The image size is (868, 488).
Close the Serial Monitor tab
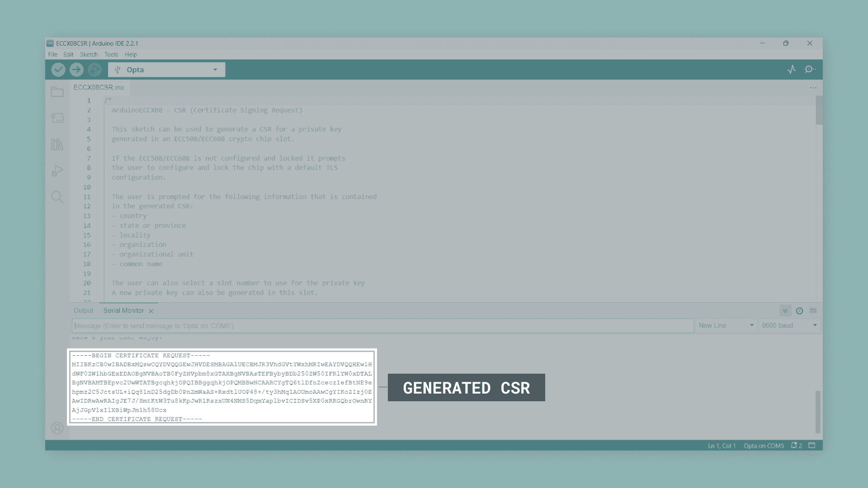(151, 311)
